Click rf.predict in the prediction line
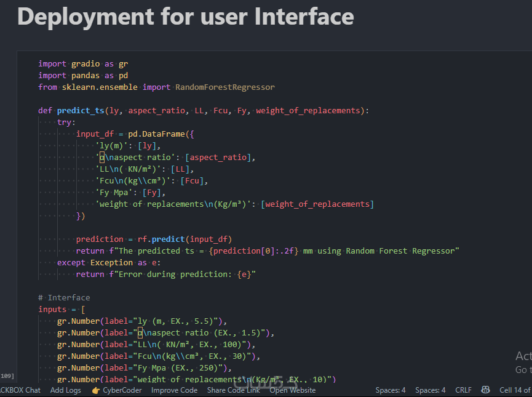The width and height of the screenshot is (532, 397). (x=161, y=239)
